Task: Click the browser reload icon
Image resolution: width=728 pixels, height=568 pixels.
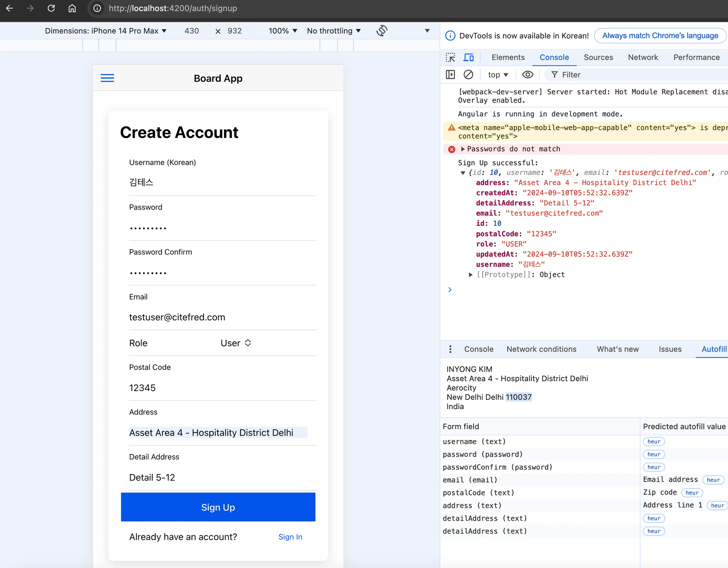Action: 51,8
